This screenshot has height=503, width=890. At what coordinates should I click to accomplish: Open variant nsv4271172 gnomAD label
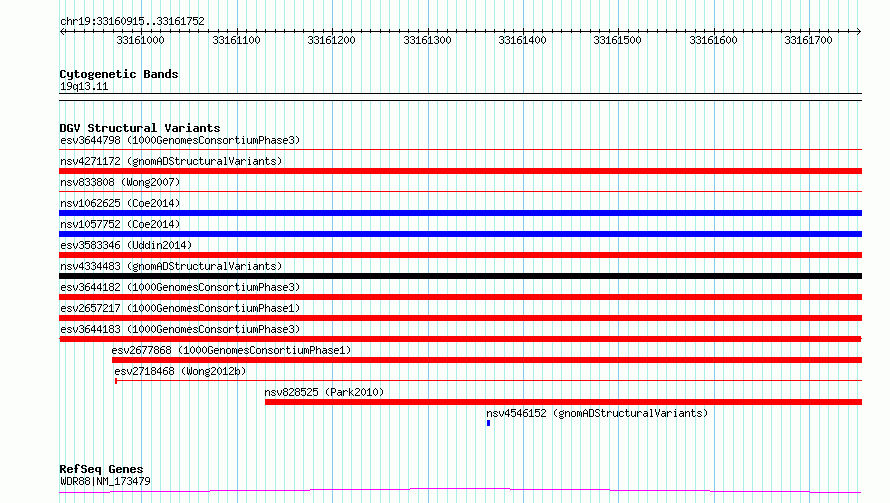coord(171,161)
